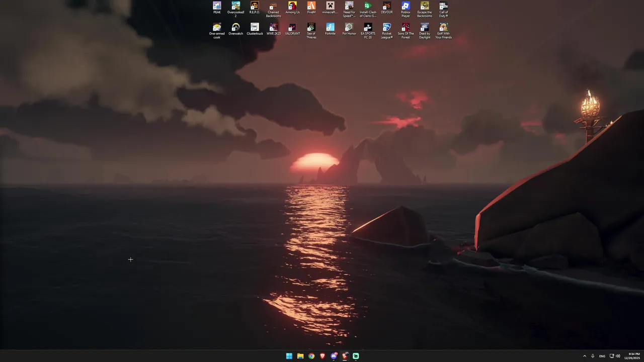Viewport: 644px width, 362px height.
Task: Select the Golf With Your Friends shortcut
Action: point(443,31)
